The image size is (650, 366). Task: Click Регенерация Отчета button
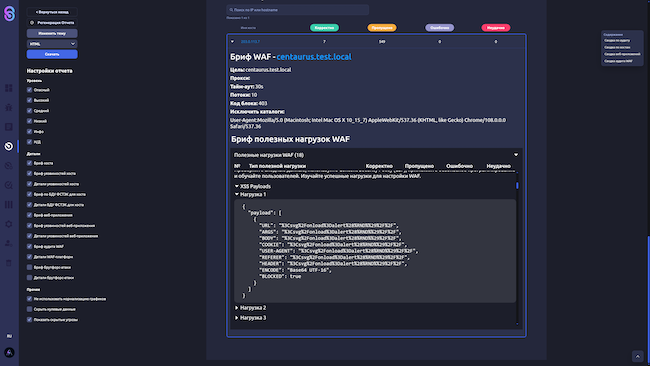[52, 23]
